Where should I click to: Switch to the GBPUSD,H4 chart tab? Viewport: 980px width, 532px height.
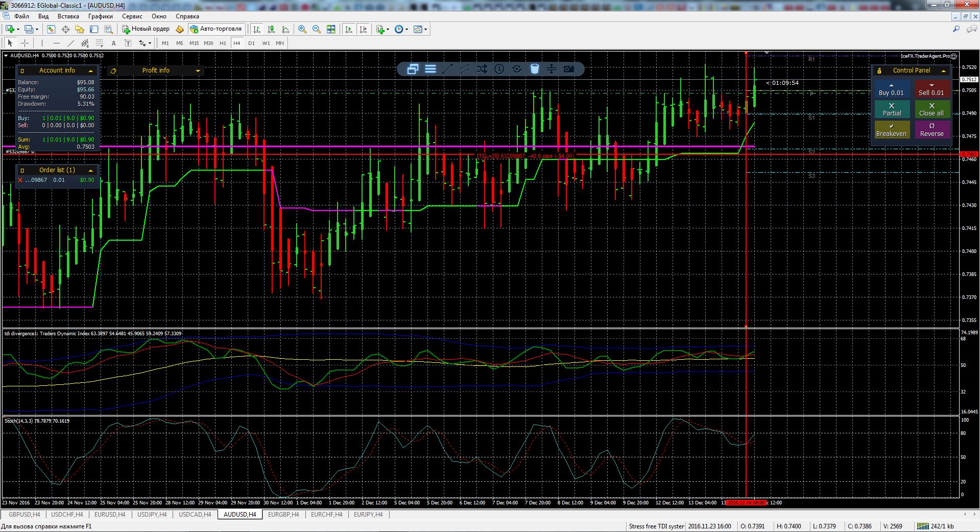coord(24,515)
